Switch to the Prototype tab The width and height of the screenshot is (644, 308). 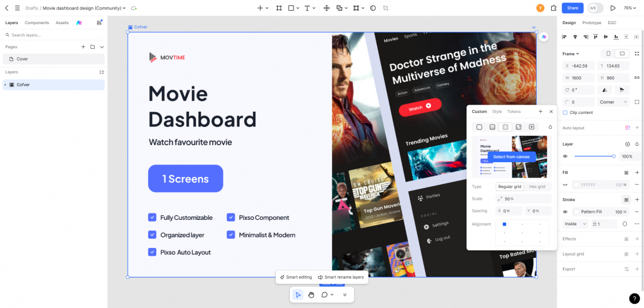click(x=592, y=22)
